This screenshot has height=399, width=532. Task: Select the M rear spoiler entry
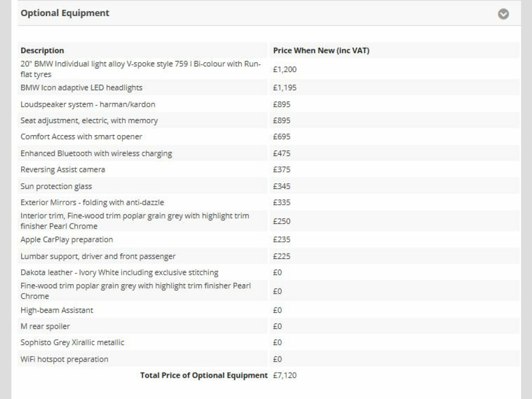coord(45,326)
